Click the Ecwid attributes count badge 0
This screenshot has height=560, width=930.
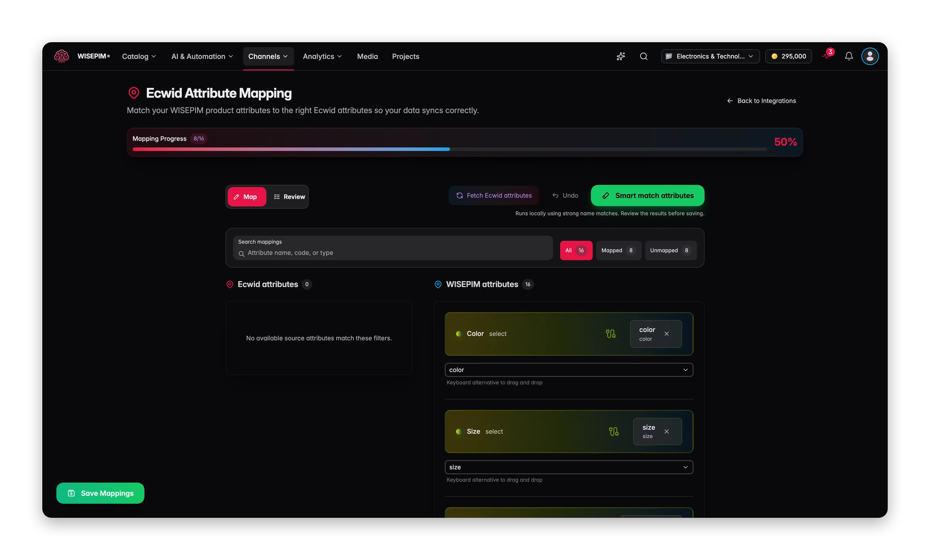point(307,284)
